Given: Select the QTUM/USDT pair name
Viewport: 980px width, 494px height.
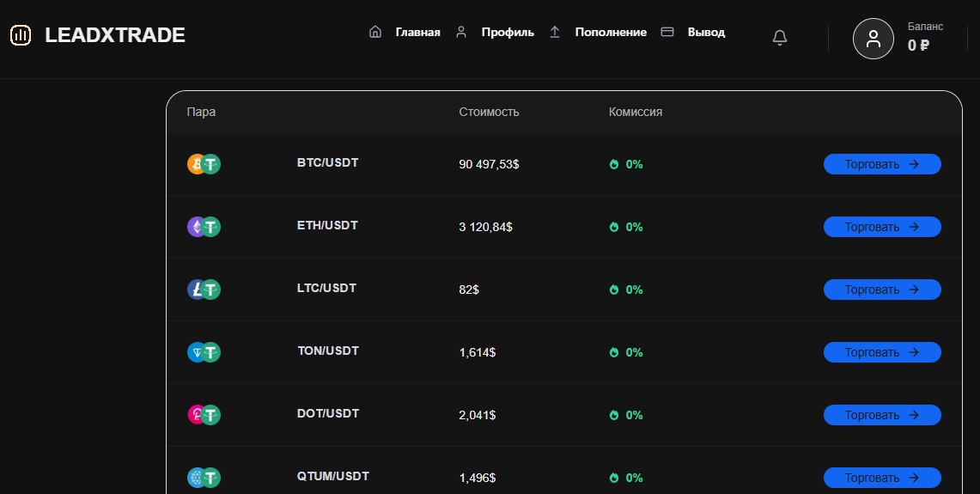Looking at the screenshot, I should click(332, 477).
